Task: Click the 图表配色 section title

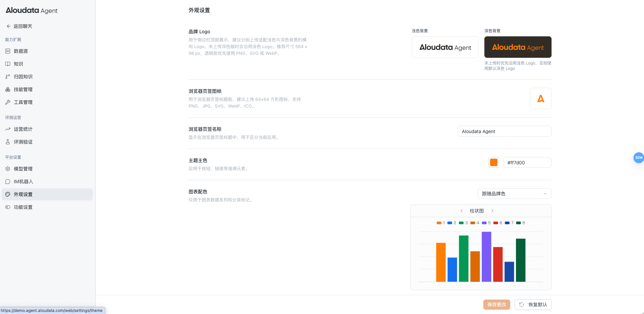Action: coord(198,192)
